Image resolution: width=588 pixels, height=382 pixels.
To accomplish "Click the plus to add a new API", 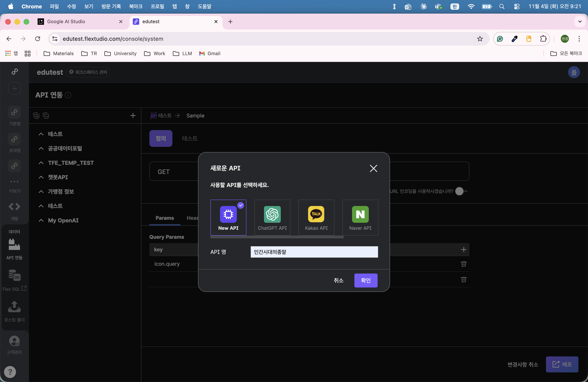I will (x=133, y=115).
